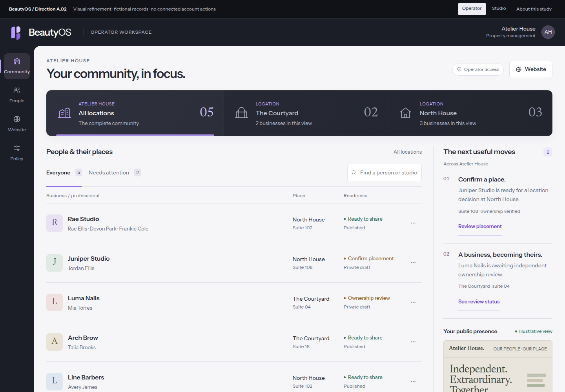Click the globe icon in Website button
The image size is (565, 392).
519,69
